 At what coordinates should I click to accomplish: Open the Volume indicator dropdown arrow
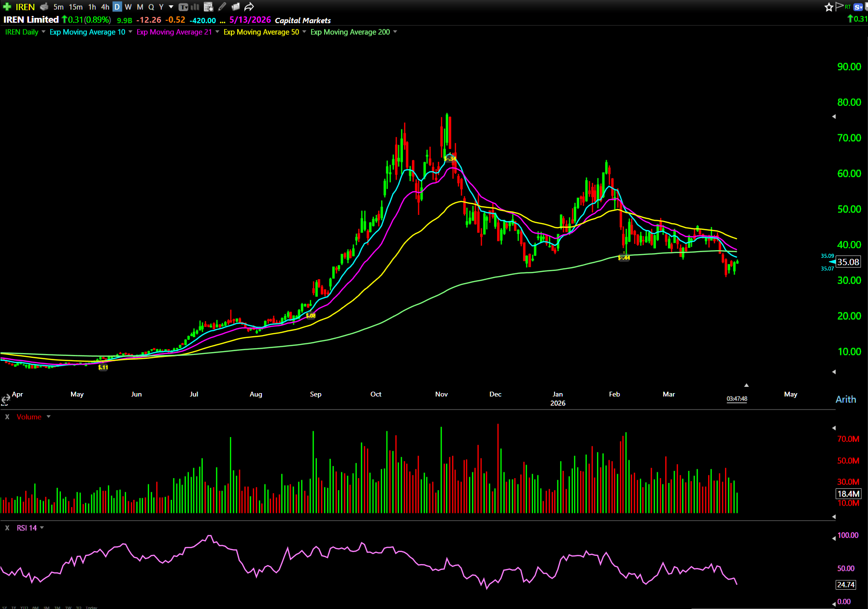[49, 417]
